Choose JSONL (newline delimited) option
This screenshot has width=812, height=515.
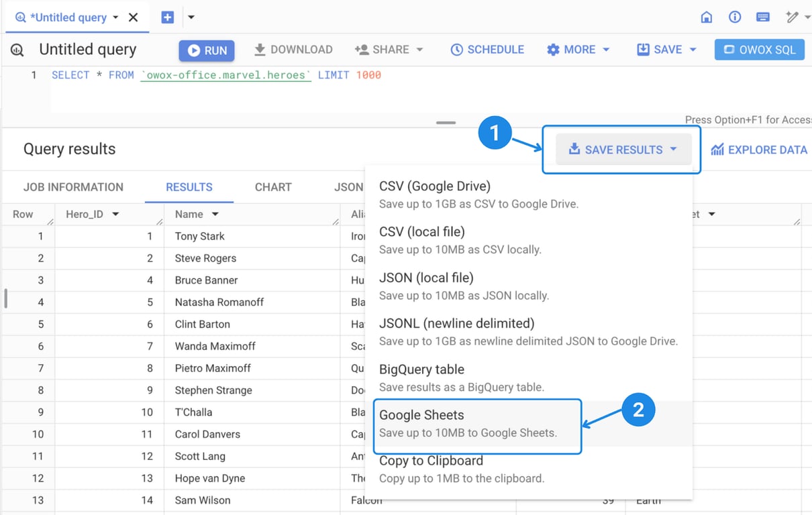[x=529, y=332]
